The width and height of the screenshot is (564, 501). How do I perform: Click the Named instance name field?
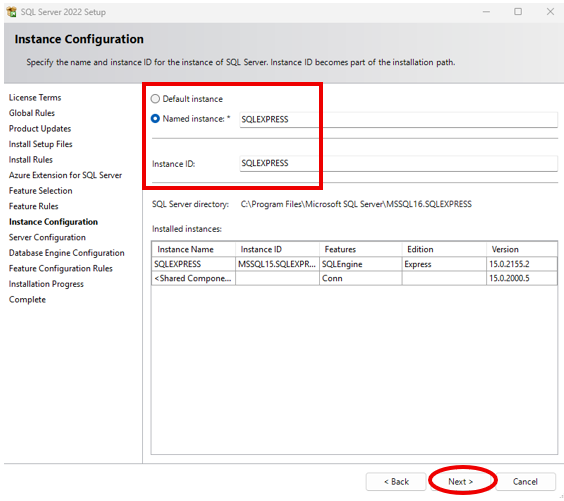pos(399,119)
